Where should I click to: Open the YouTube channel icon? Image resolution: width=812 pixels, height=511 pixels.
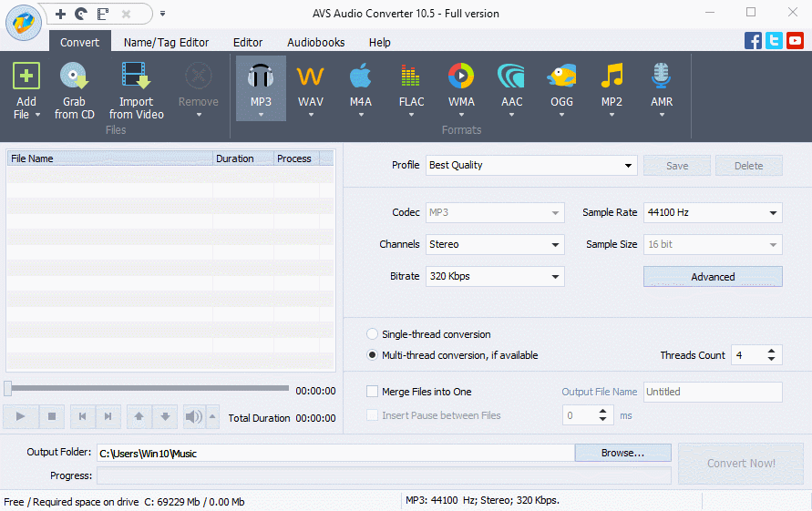(x=795, y=40)
